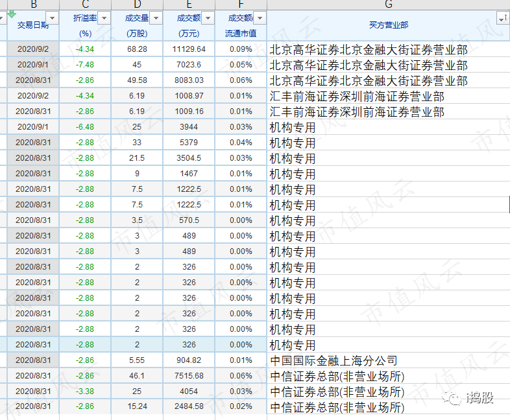
Task: Select the ratio cell 0.05%
Action: tap(241, 65)
